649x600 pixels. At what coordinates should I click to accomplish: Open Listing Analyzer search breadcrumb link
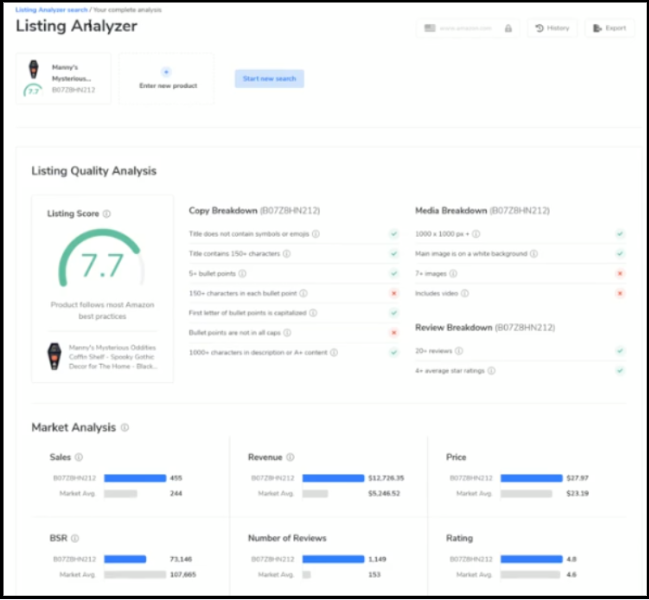51,10
